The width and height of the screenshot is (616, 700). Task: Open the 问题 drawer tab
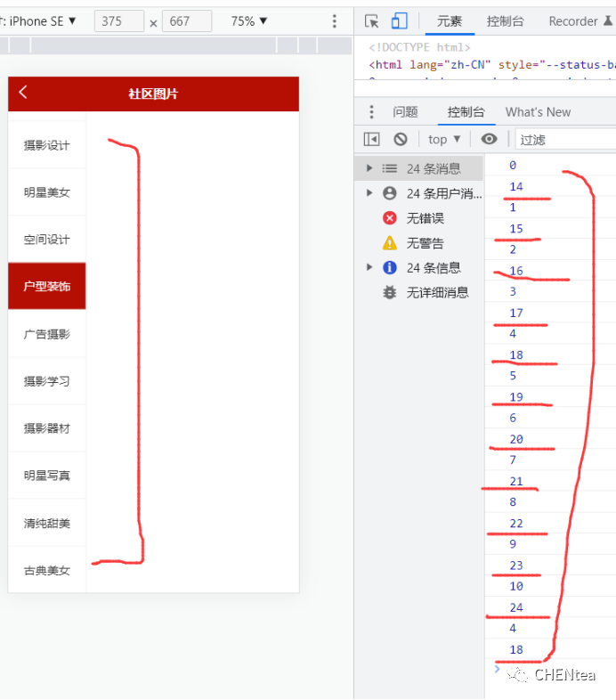pos(405,112)
